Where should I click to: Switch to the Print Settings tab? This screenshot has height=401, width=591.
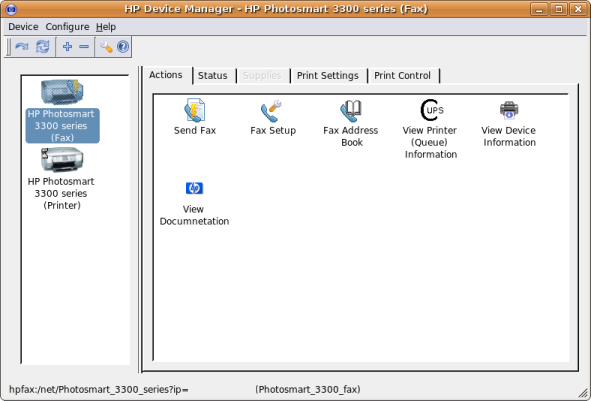coord(328,76)
